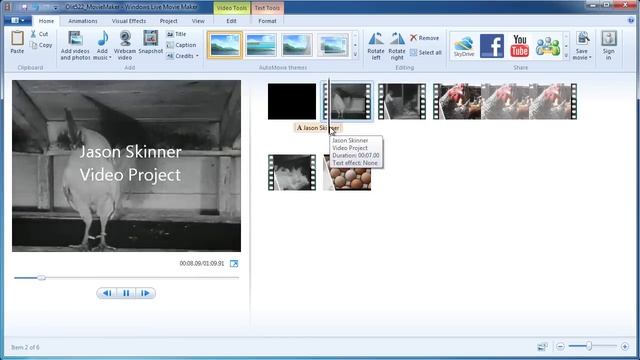Remove the selected item
Viewport: 640px width, 360px height.
[424, 38]
